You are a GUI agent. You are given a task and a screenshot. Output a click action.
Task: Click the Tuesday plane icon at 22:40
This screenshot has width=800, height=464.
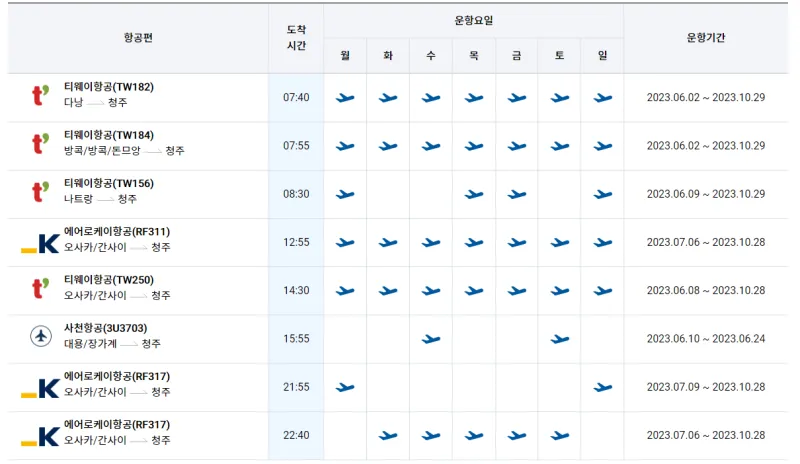pyautogui.click(x=388, y=436)
